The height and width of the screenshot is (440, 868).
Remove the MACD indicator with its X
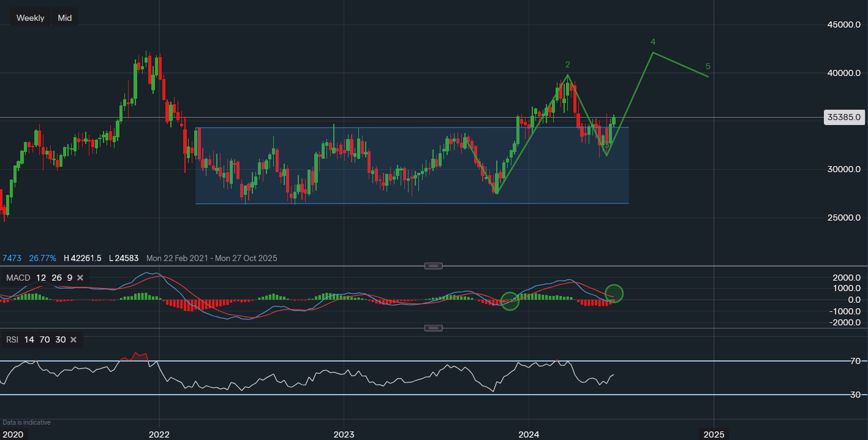click(81, 278)
